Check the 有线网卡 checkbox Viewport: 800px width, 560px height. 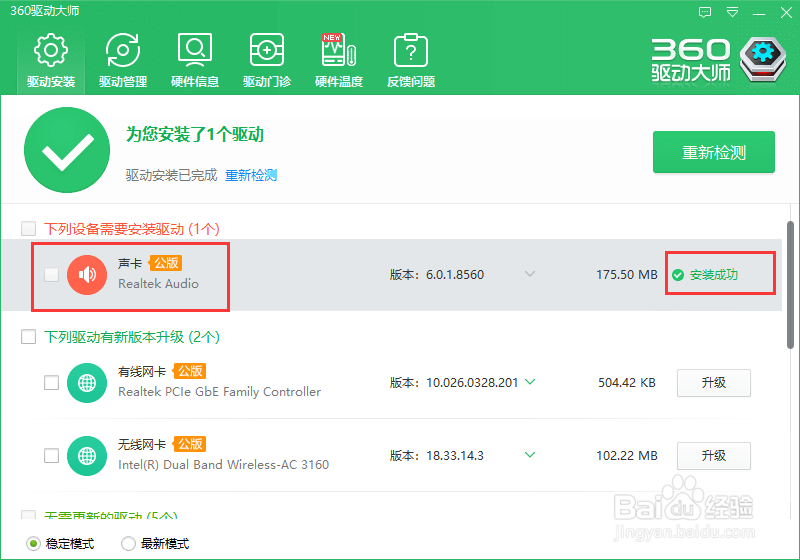click(52, 383)
